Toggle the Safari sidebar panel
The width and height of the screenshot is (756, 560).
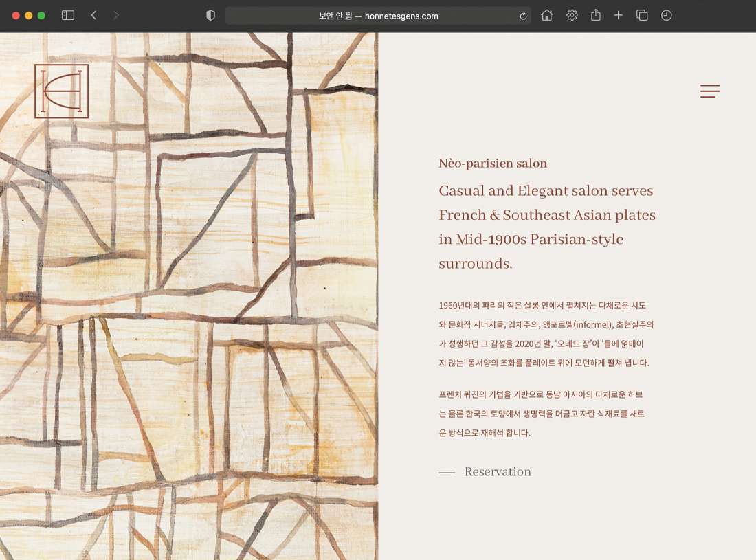tap(68, 15)
